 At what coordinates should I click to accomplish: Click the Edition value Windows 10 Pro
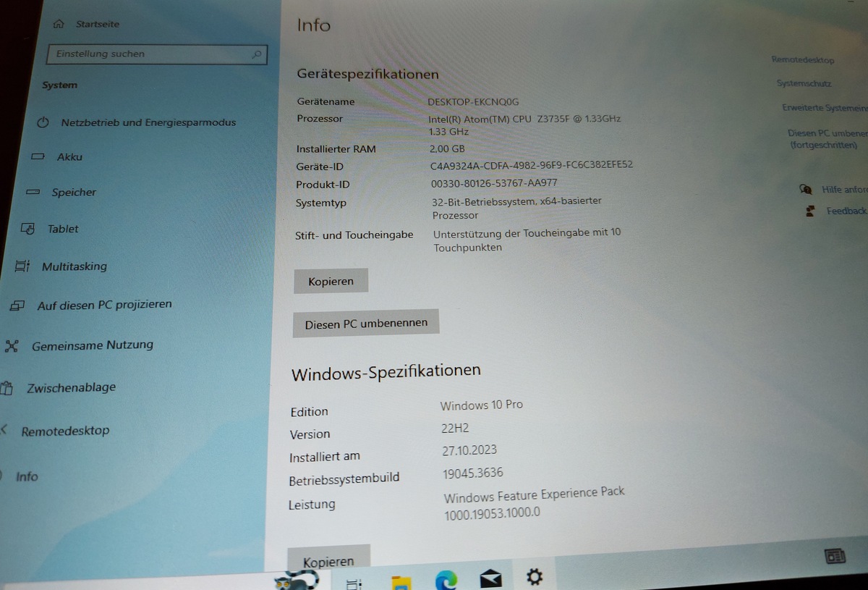tap(482, 405)
